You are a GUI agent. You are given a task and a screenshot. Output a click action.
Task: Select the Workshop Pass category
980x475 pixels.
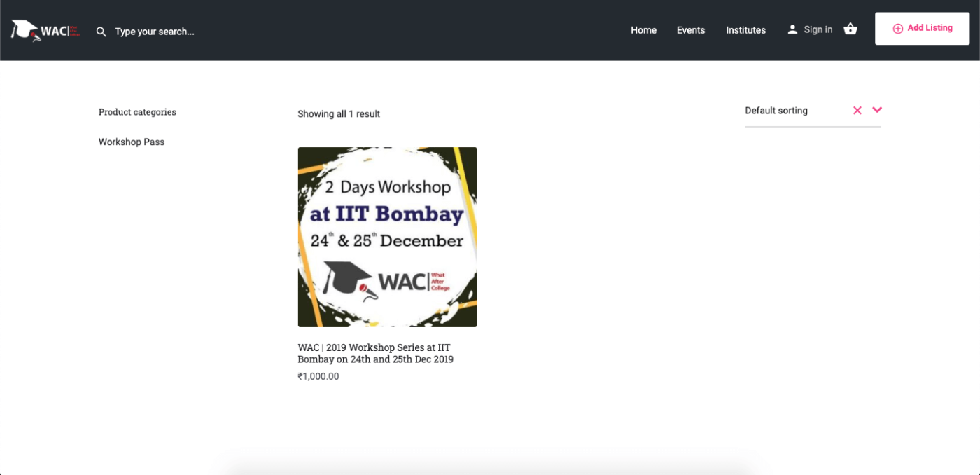tap(132, 142)
